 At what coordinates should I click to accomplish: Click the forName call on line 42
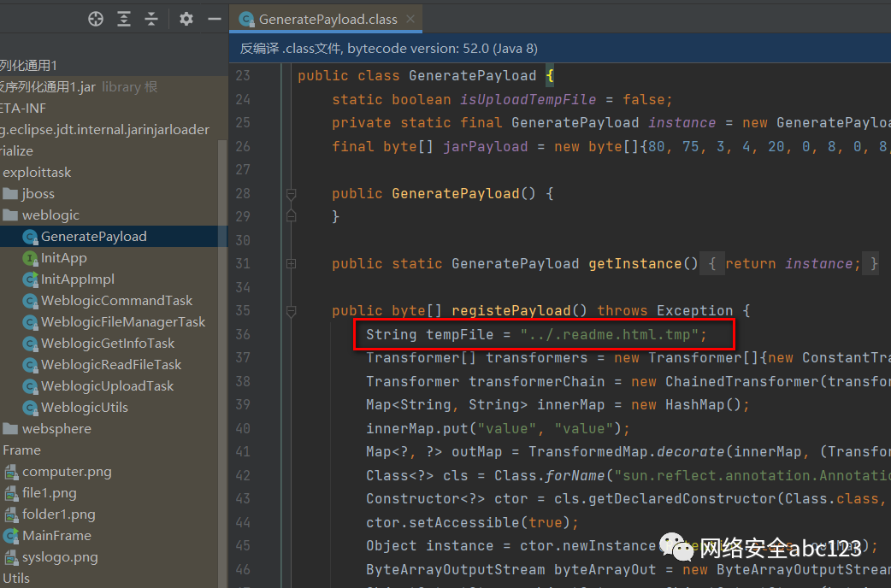coord(575,475)
